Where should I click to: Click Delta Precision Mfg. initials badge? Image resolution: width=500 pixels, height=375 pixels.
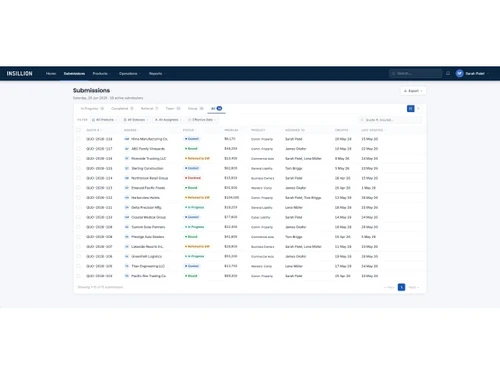(127, 207)
